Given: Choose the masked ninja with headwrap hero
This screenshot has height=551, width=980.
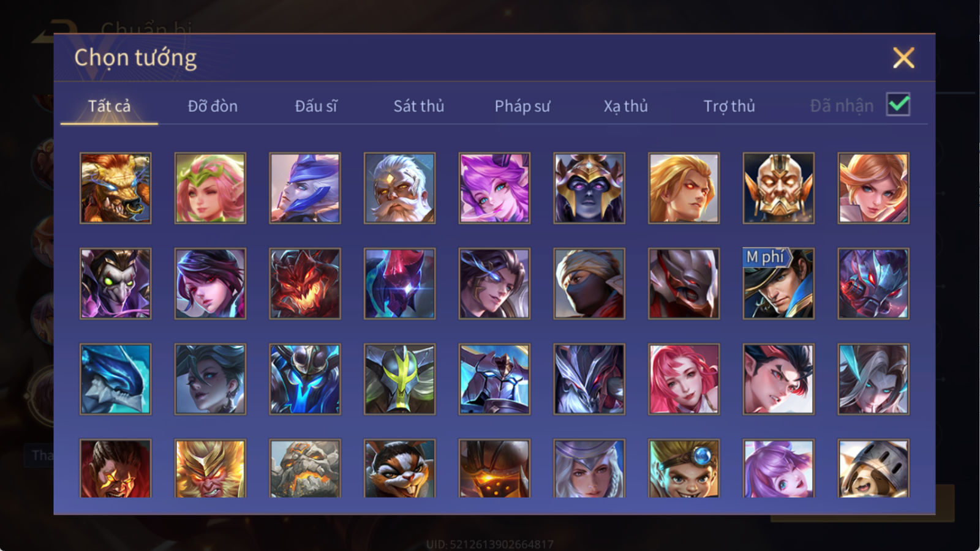Looking at the screenshot, I should click(589, 283).
